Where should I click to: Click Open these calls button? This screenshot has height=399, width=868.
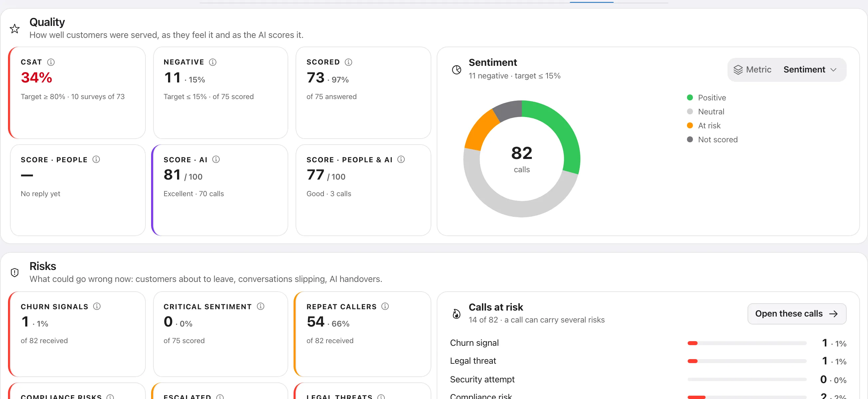click(x=796, y=314)
